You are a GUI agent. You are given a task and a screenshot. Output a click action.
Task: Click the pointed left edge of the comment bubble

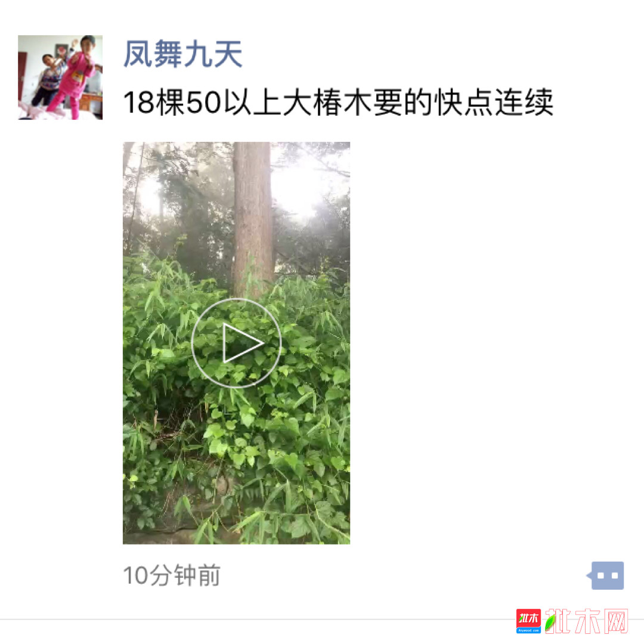pyautogui.click(x=589, y=575)
